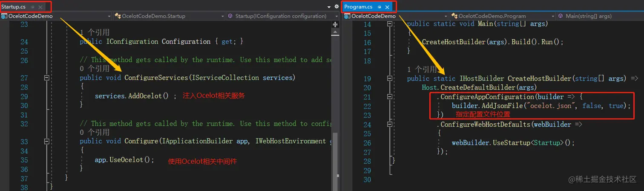Open the gear settings icon in Startup pane
644x191 pixels.
click(x=336, y=7)
